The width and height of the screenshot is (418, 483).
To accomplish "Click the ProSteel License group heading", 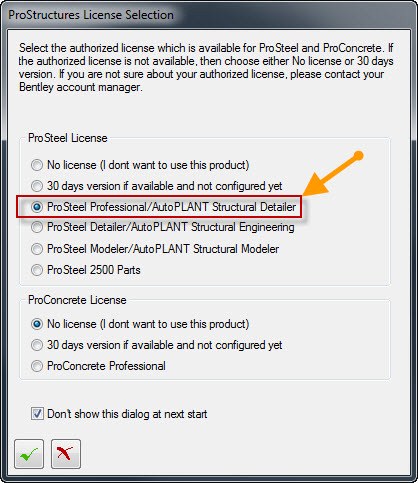I will click(68, 138).
